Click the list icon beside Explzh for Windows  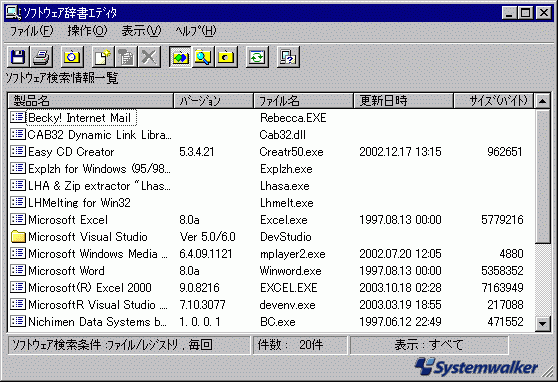tap(18, 168)
